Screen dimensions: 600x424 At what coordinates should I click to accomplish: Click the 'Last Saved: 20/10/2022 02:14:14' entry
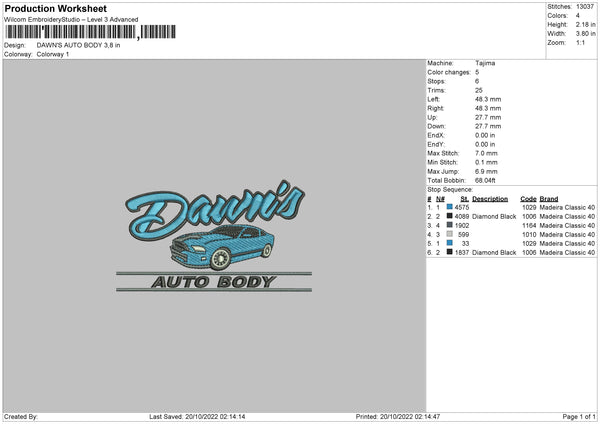point(197,417)
